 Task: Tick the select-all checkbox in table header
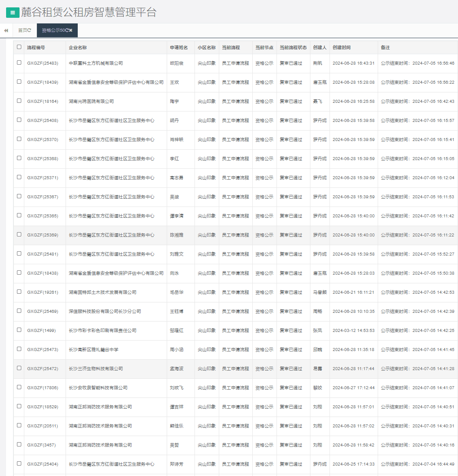pyautogui.click(x=19, y=47)
